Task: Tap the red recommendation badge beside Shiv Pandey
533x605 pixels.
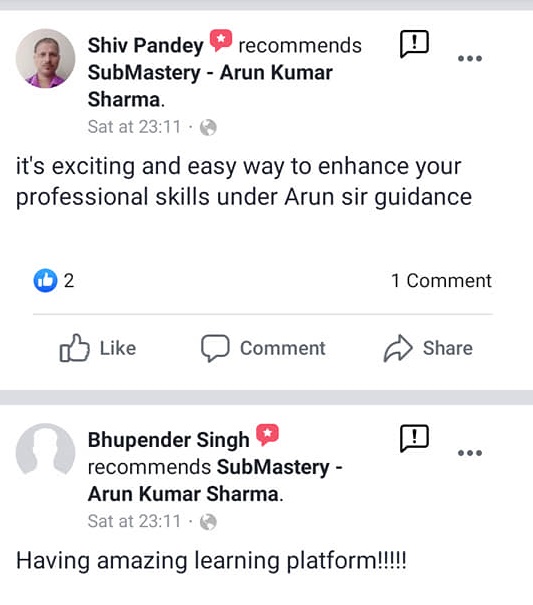Action: tap(221, 40)
